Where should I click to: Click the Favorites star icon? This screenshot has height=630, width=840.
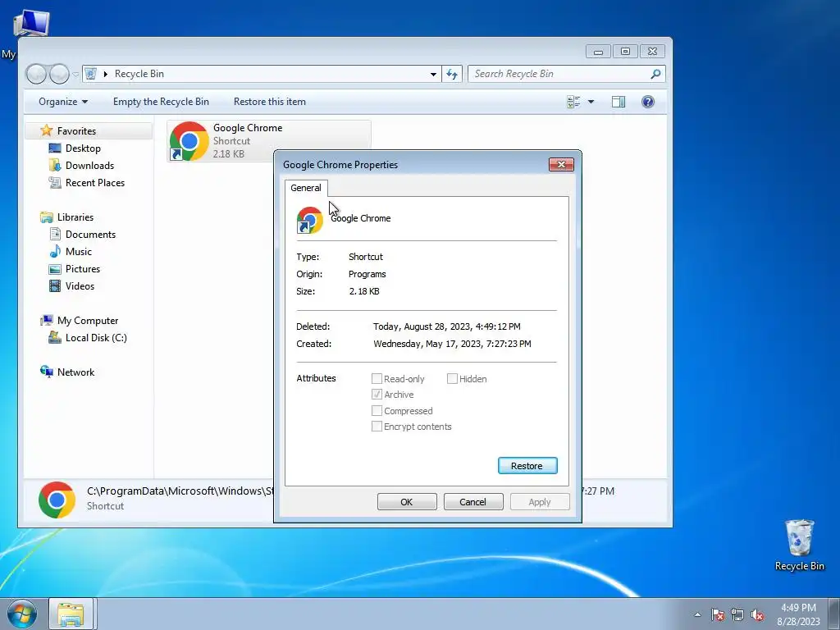tap(47, 130)
